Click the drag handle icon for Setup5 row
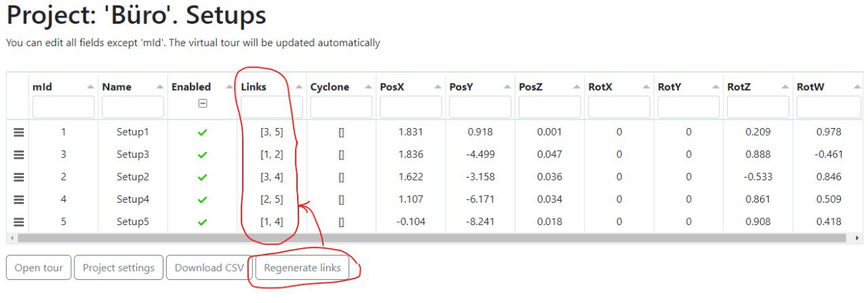 coord(19,222)
